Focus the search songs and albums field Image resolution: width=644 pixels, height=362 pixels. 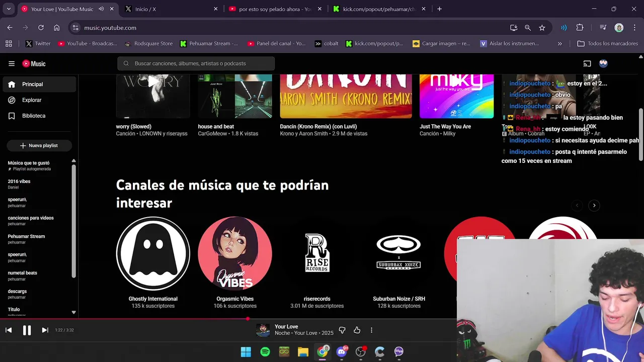pyautogui.click(x=196, y=63)
